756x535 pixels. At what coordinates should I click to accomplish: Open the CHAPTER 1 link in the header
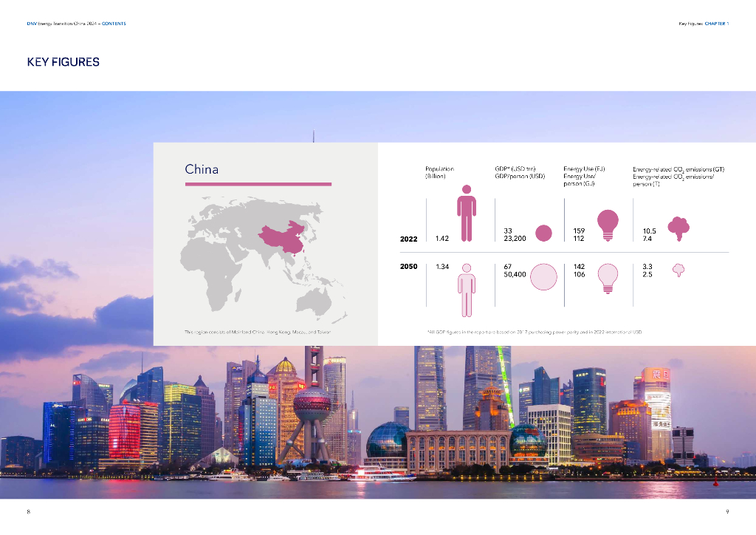pyautogui.click(x=716, y=24)
